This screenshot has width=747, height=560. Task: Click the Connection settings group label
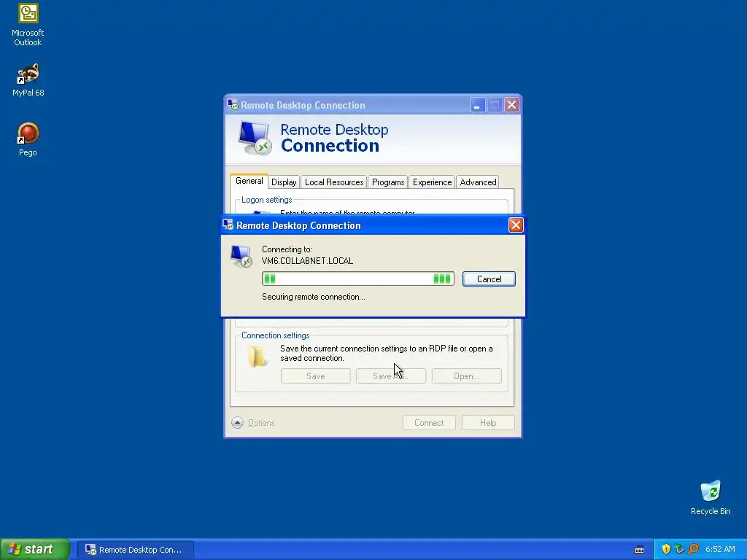pos(275,335)
